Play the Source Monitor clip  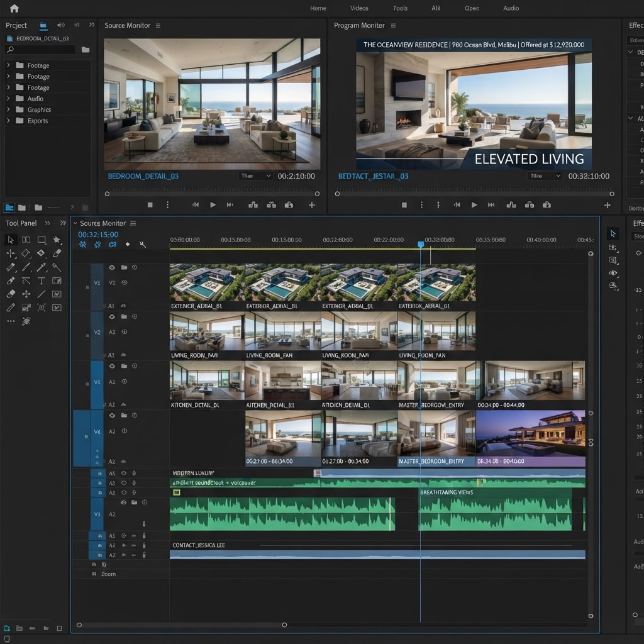click(x=213, y=204)
